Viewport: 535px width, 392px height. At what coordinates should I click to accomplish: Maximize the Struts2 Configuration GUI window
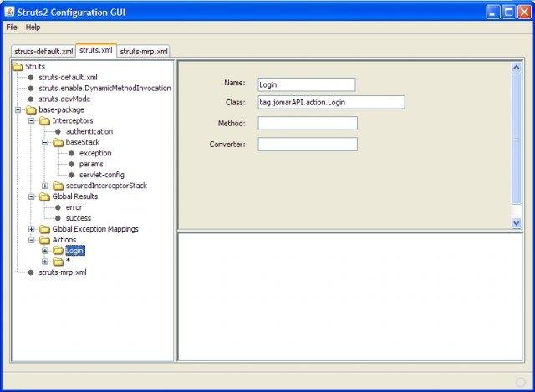click(509, 13)
